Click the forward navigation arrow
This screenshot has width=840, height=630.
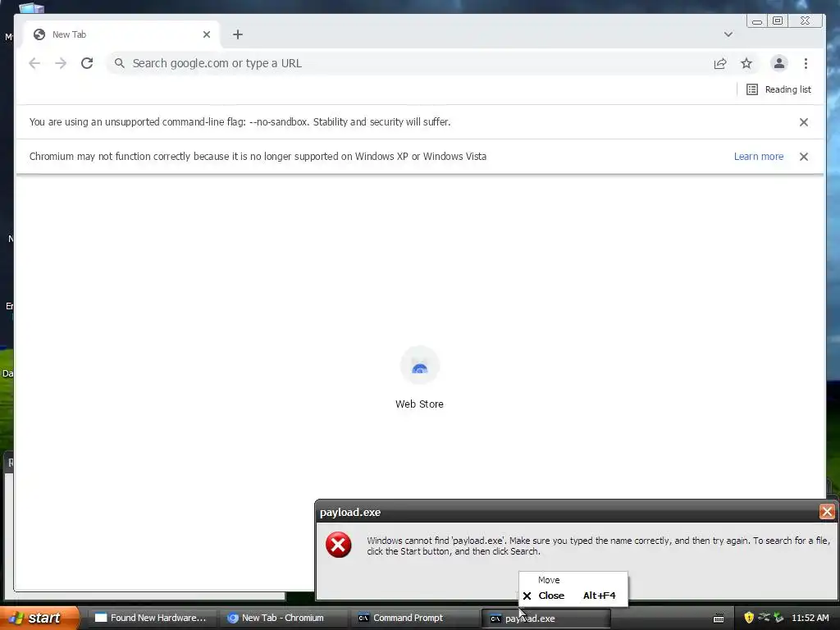[x=61, y=63]
